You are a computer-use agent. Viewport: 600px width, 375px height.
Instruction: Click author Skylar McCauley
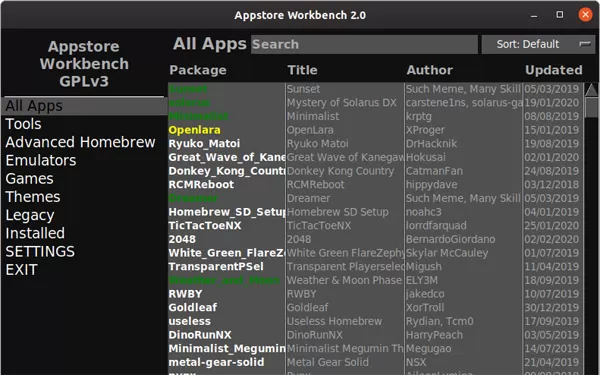point(447,253)
